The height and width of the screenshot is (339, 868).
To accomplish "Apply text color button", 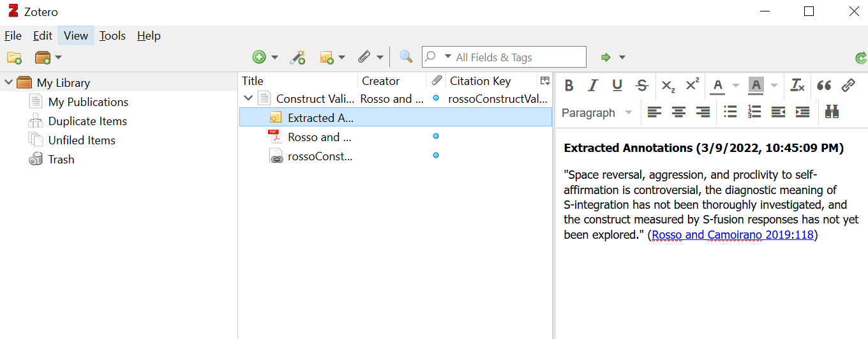I will point(718,85).
